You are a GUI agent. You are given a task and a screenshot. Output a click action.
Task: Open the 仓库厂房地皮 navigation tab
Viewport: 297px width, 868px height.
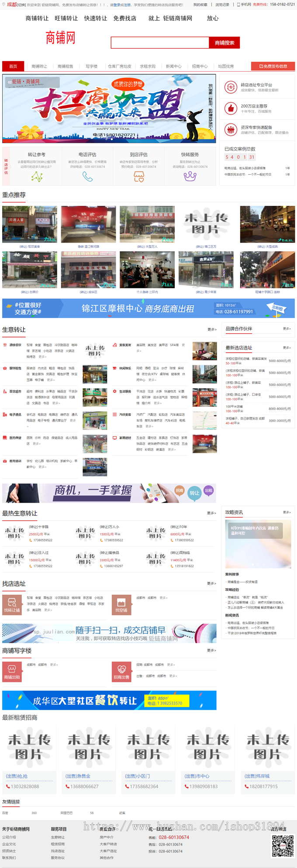pos(120,66)
